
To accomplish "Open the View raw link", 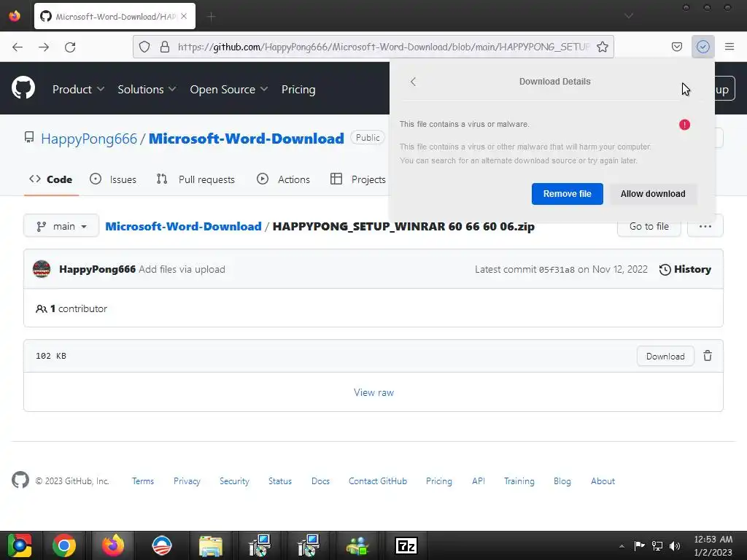I will (x=373, y=392).
